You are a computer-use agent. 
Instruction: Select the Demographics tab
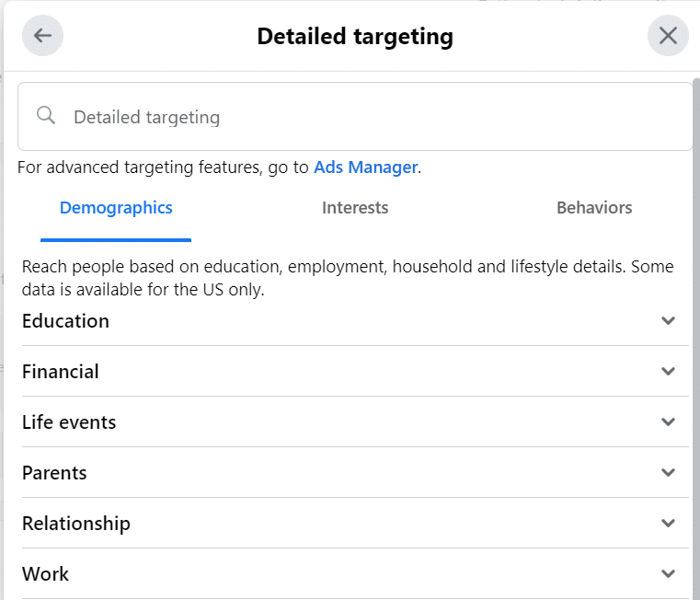[116, 208]
